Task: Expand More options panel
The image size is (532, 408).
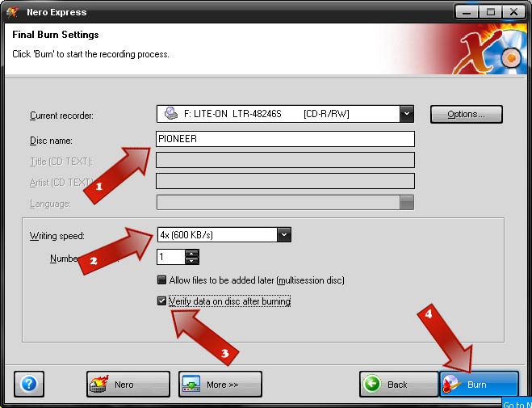Action: point(220,384)
